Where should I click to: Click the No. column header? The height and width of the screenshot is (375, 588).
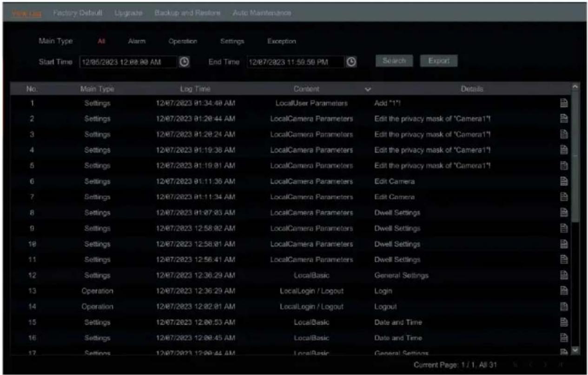(x=32, y=88)
